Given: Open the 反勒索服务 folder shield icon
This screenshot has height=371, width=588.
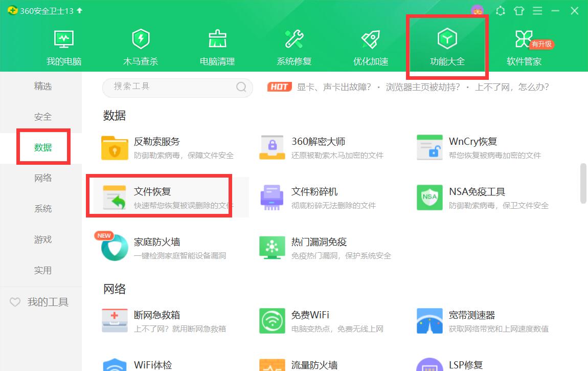Looking at the screenshot, I should click(115, 148).
